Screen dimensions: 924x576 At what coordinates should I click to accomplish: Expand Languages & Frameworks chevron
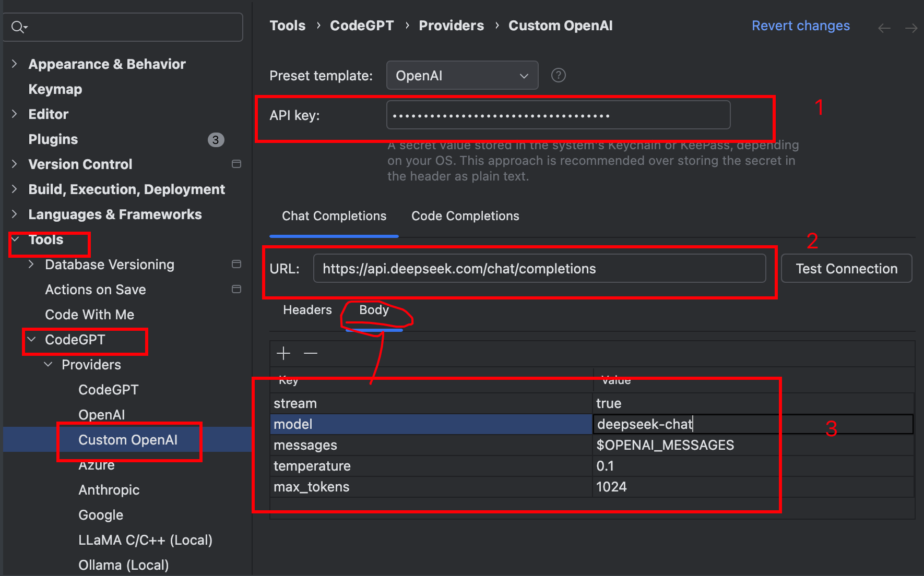click(15, 214)
